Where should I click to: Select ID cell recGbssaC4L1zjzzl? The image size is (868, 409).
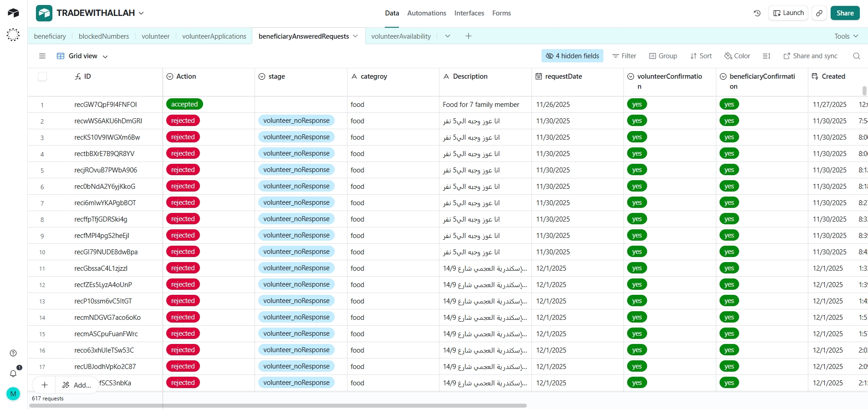point(101,268)
